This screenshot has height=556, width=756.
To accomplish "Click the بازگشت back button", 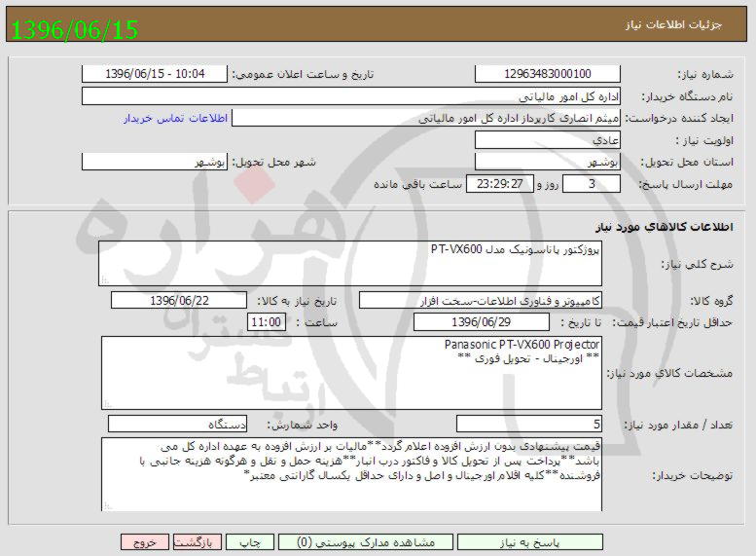I will click(198, 542).
